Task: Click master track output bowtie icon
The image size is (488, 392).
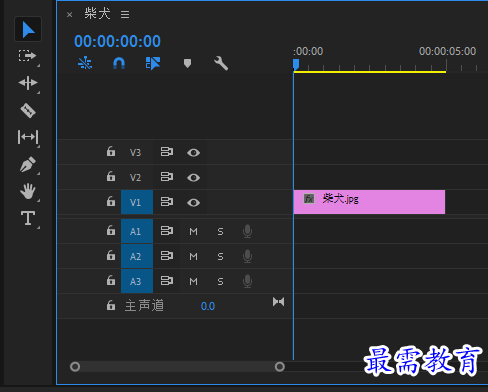Action: (278, 302)
